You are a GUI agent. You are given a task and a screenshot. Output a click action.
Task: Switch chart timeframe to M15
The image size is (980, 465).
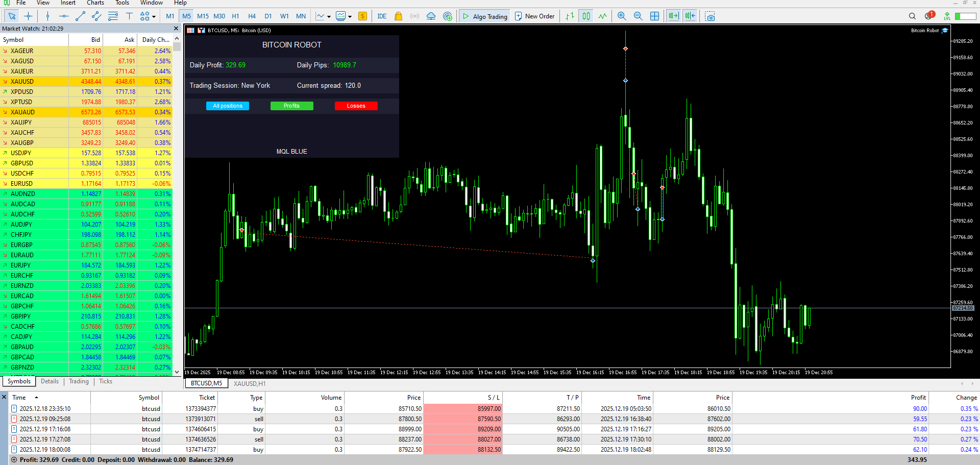pyautogui.click(x=203, y=16)
